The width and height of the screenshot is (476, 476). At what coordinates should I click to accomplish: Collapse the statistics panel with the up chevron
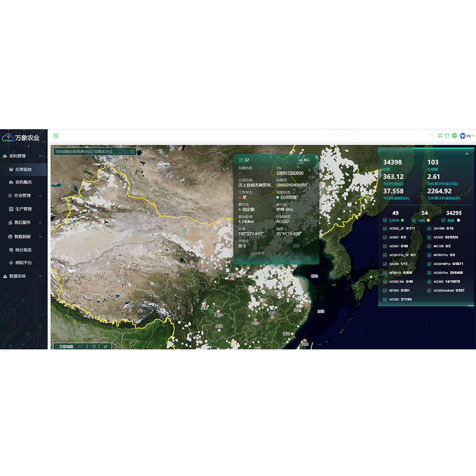[466, 154]
